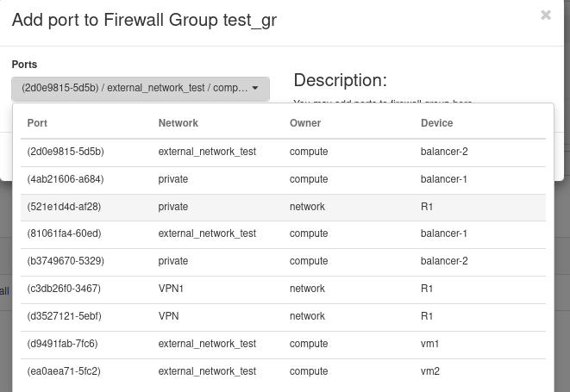Click the Port column header

click(x=37, y=123)
